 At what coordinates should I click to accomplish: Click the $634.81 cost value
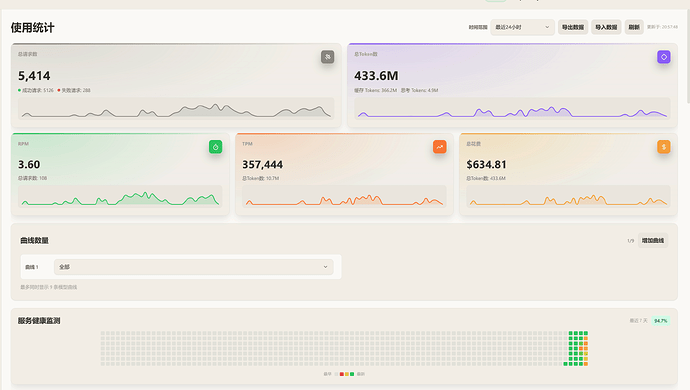pos(486,165)
